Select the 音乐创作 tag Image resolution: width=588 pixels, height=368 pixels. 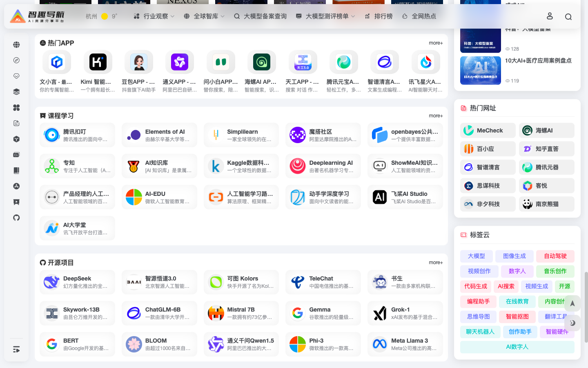(555, 271)
